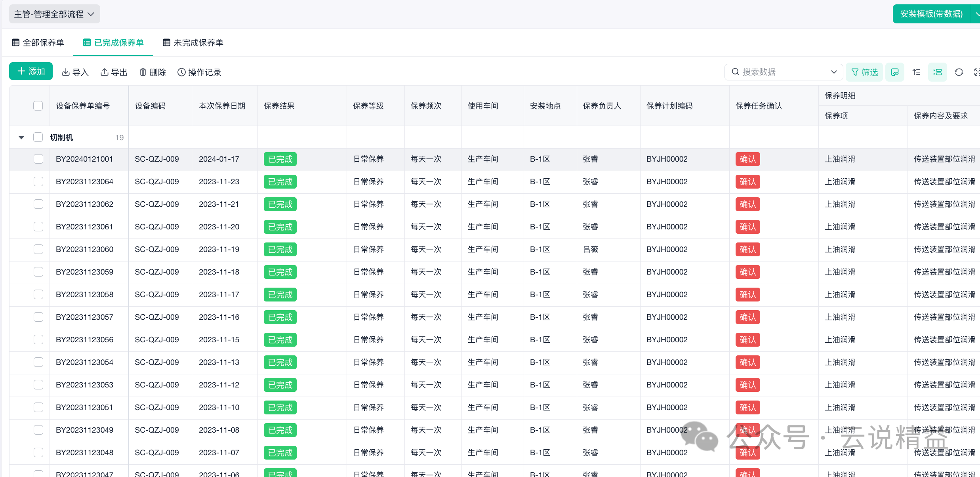The width and height of the screenshot is (980, 477).
Task: Tick the checkbox for row BY20240121001
Action: (x=38, y=159)
